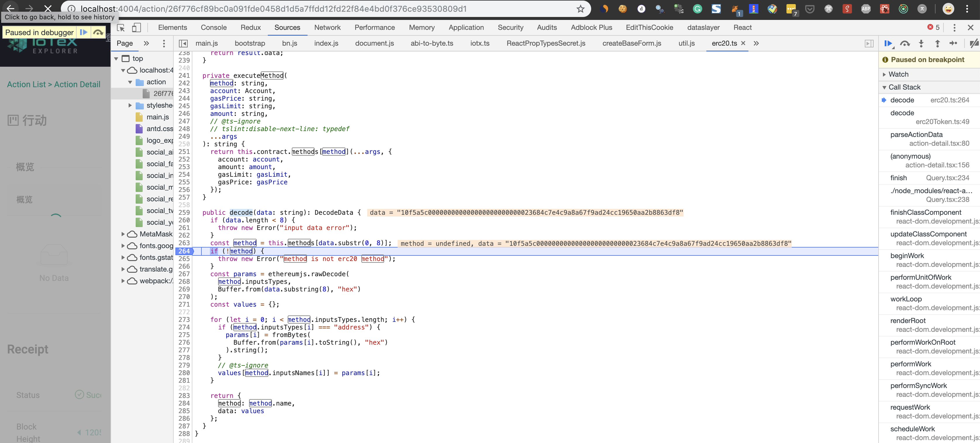Switch to the Network tab
This screenshot has width=980, height=443.
pos(327,28)
